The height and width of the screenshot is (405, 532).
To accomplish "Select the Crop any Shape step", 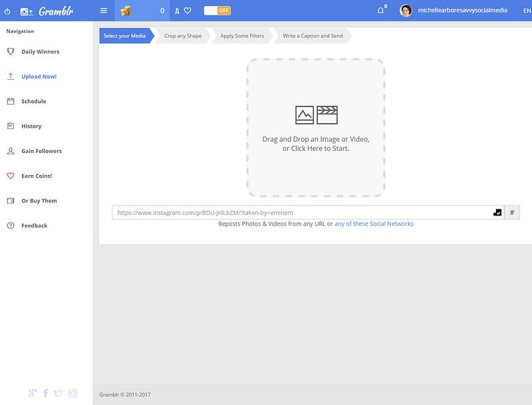I will (x=183, y=36).
